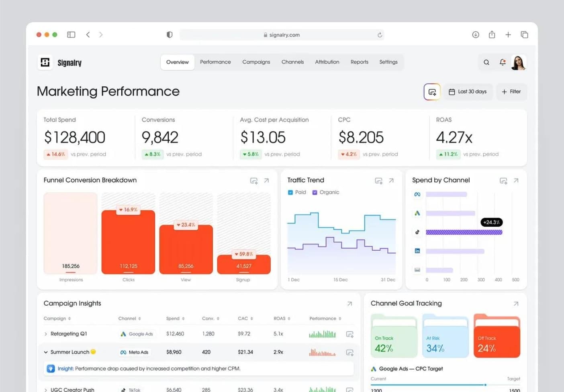Click the AI comment icon in Funnel Conversion Breakdown

pos(253,181)
